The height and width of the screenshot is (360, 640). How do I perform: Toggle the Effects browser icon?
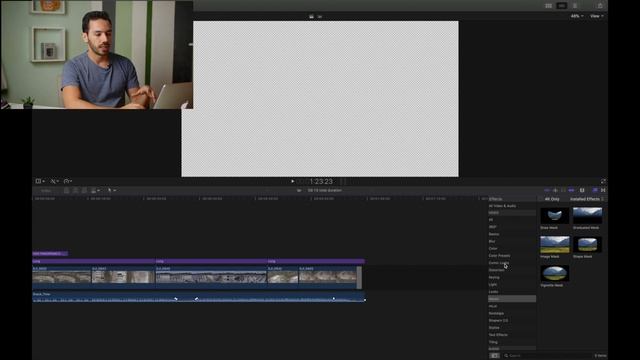tap(595, 190)
